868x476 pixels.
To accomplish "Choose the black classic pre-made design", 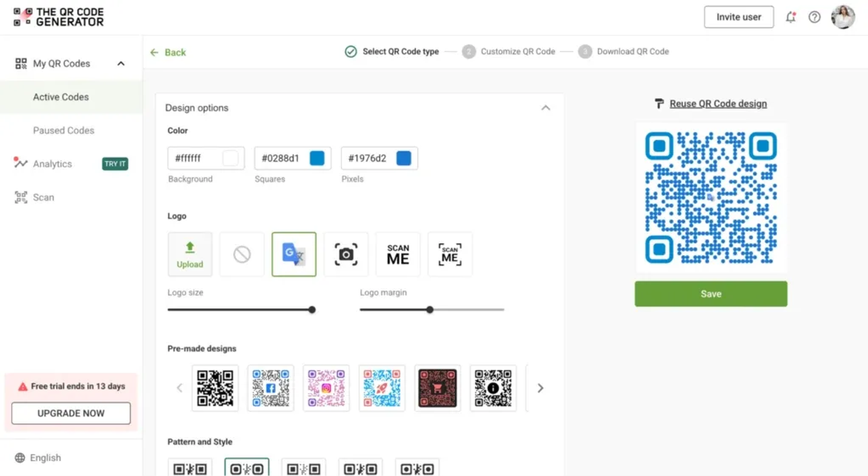I will point(215,388).
